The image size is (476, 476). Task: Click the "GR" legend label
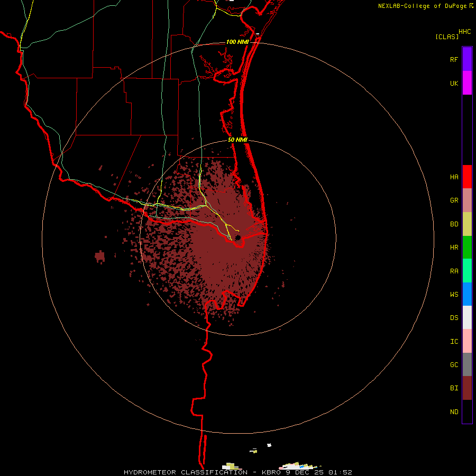(454, 200)
